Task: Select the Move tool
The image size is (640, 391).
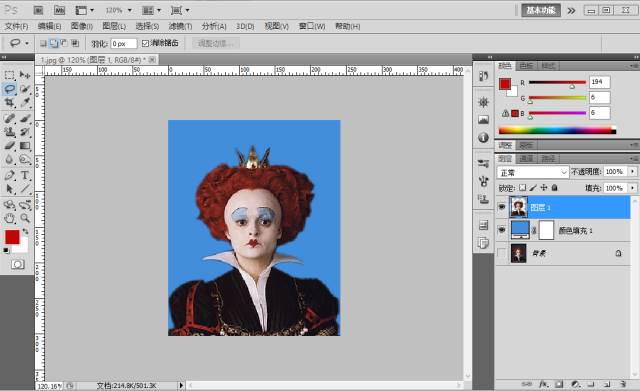Action: [25, 75]
